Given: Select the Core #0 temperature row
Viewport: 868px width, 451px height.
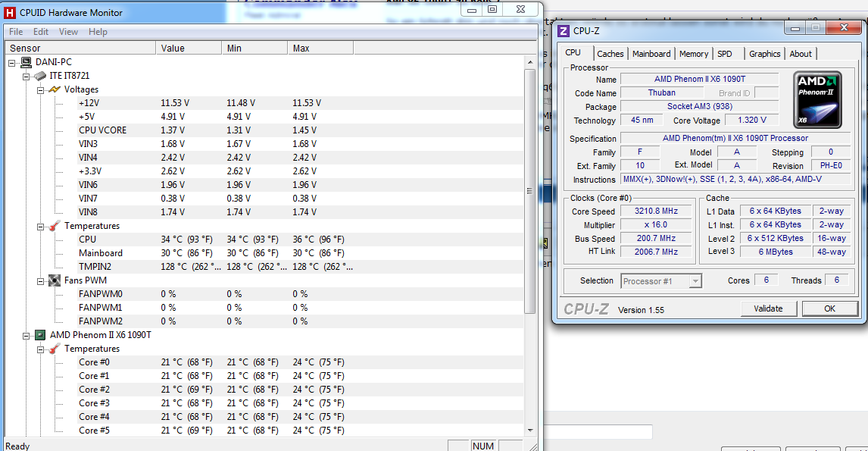Looking at the screenshot, I should (x=300, y=362).
